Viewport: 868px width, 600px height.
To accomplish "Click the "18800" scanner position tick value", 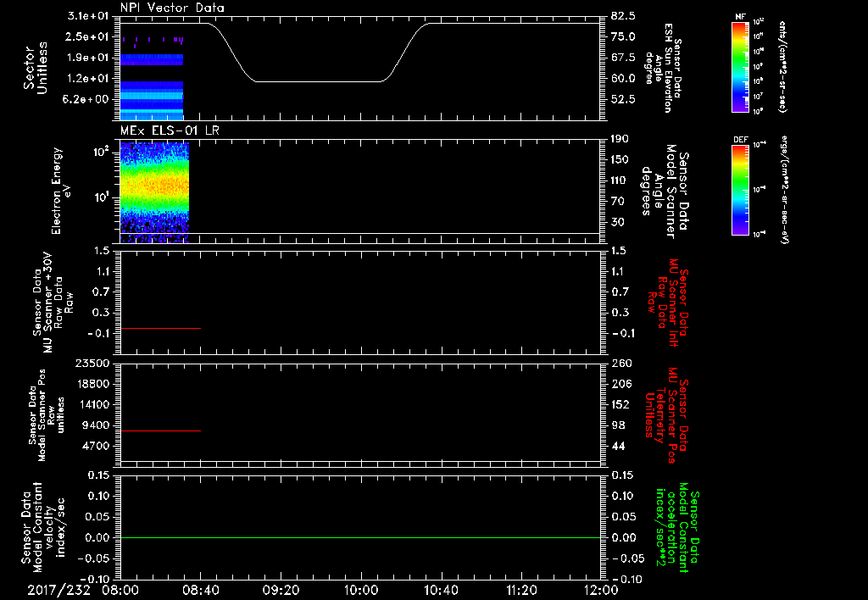I will 92,384.
